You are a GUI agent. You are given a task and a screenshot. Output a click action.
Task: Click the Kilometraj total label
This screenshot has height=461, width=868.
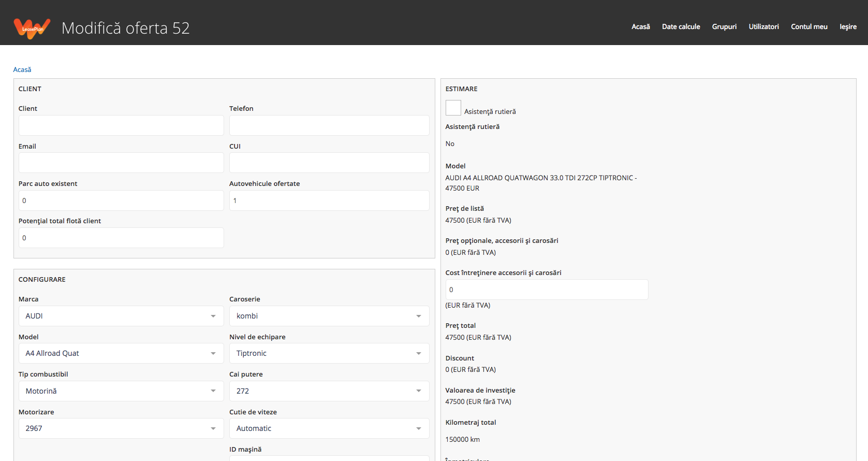coord(471,422)
